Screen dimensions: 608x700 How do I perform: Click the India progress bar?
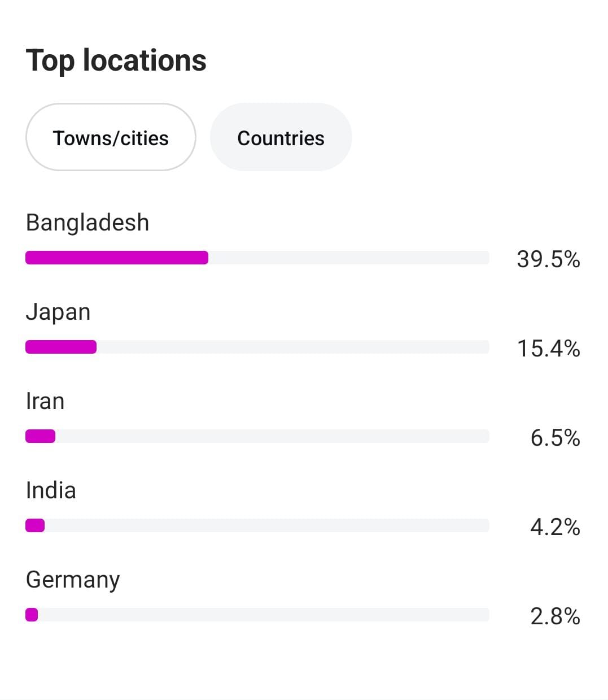point(257,525)
